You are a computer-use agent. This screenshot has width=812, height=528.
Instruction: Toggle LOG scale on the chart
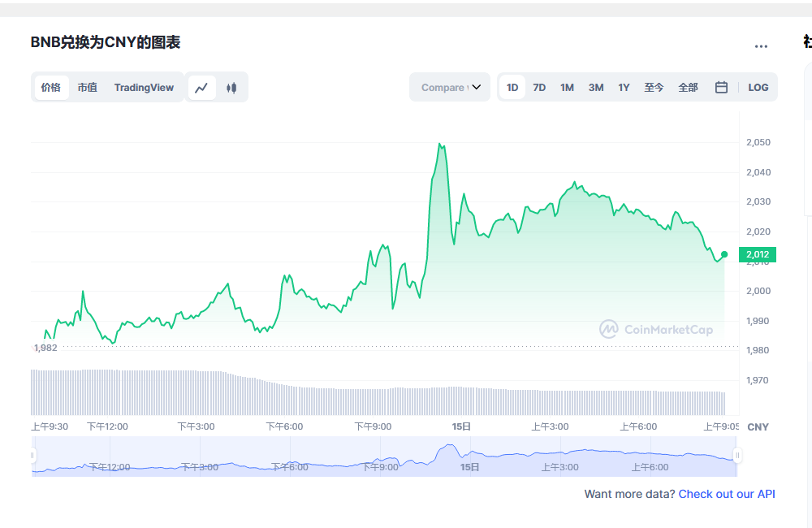(758, 88)
